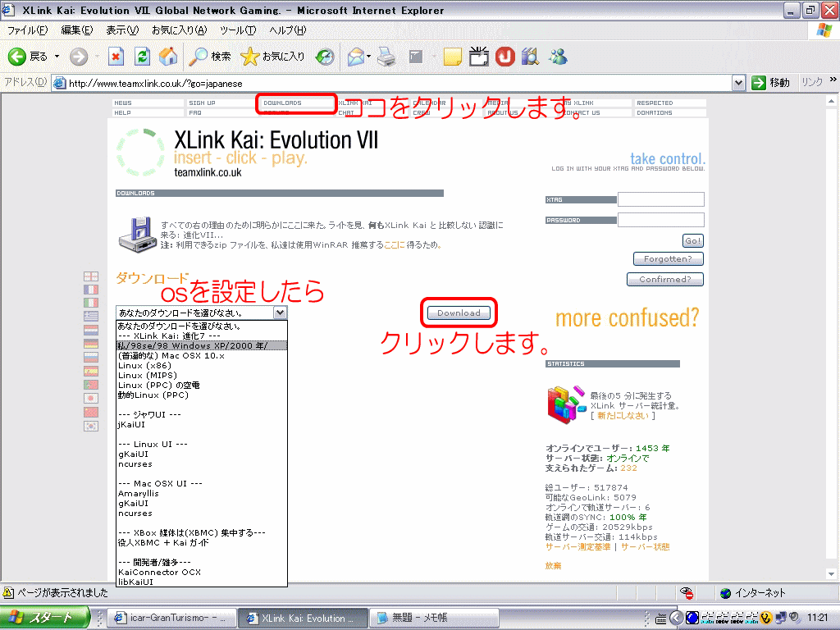The height and width of the screenshot is (630, 840).
Task: Open Search with the magnifier icon
Action: 199,57
